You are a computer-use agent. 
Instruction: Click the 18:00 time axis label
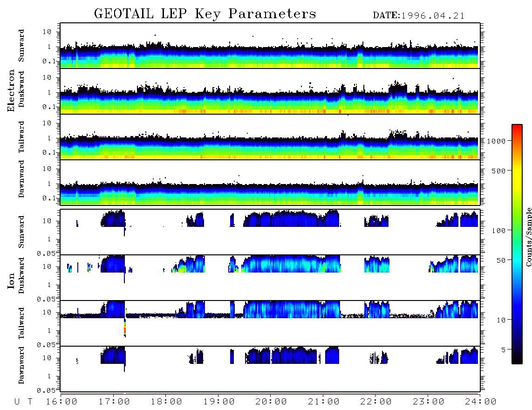point(166,402)
